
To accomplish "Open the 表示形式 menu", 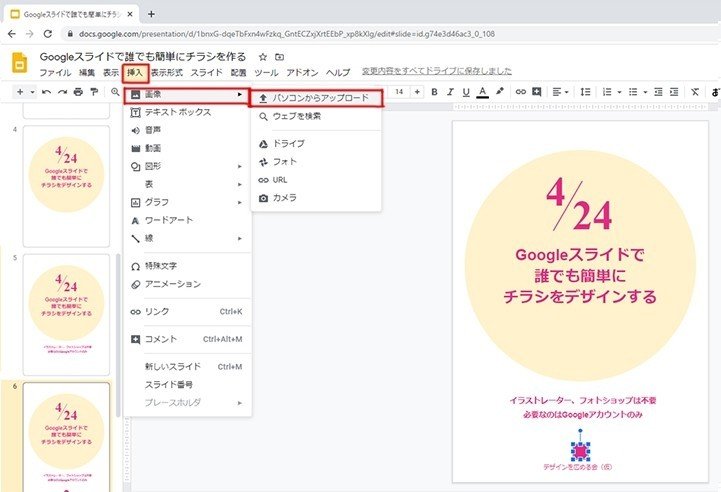I will point(167,73).
